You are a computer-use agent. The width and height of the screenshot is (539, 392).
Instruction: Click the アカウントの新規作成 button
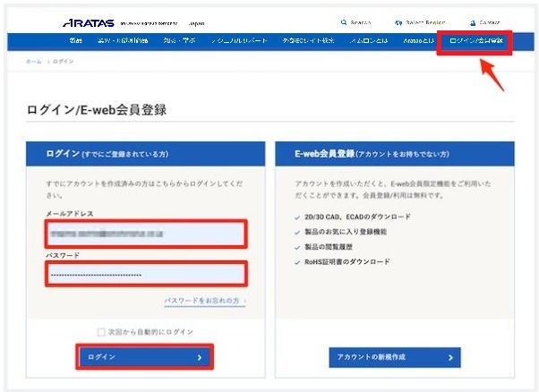click(395, 357)
